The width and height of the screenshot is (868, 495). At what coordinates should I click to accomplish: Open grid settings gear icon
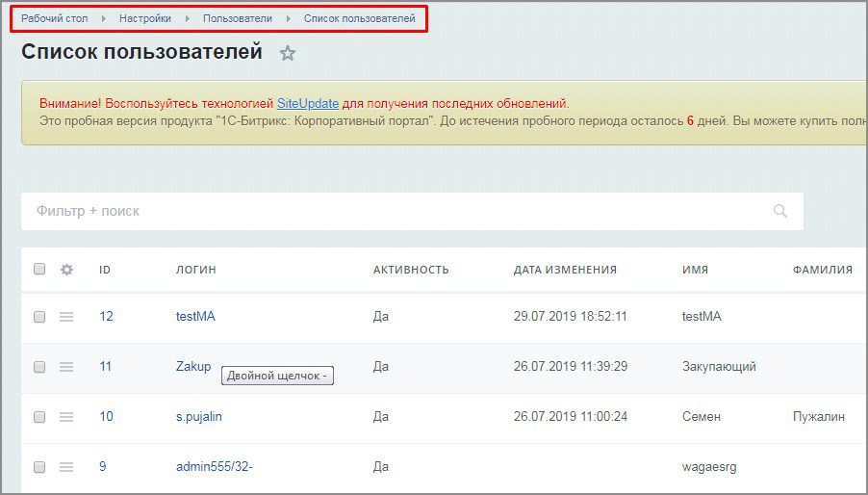tap(66, 270)
